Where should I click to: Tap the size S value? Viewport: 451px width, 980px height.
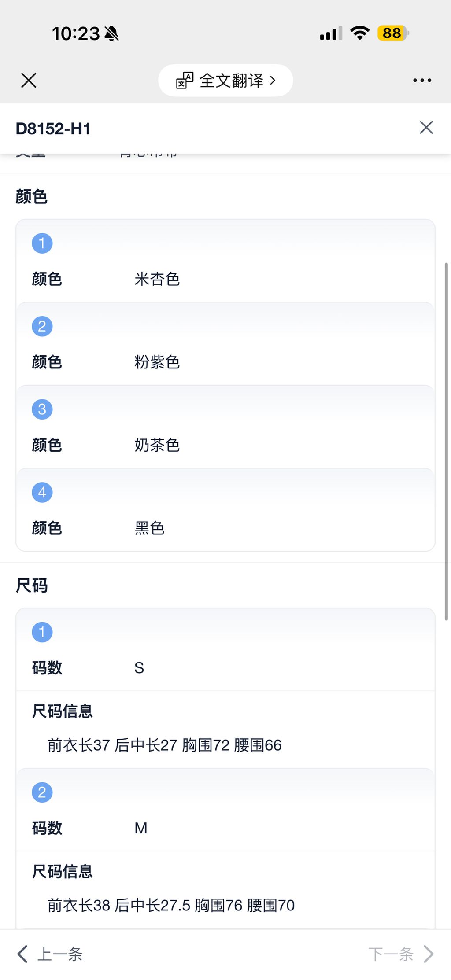139,668
